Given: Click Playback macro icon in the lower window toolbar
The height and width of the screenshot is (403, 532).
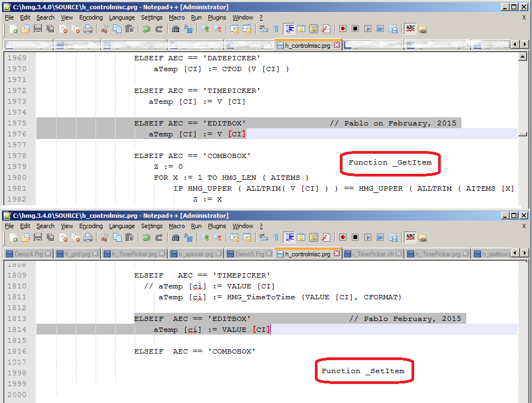Looking at the screenshot, I should (x=368, y=237).
